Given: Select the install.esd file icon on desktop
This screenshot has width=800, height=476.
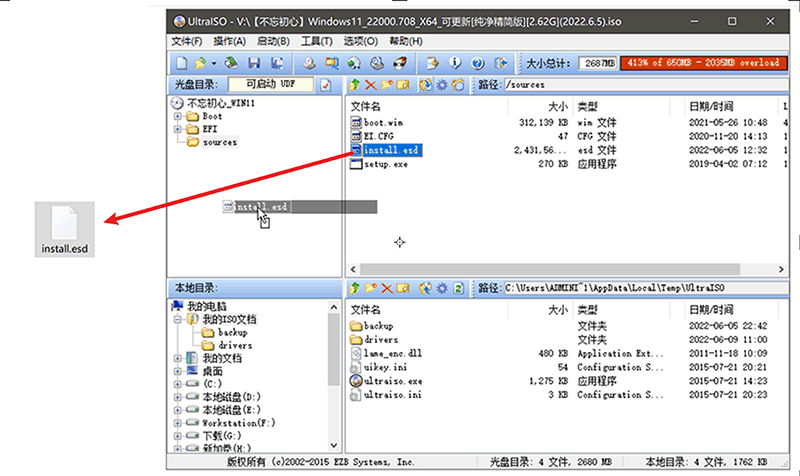Looking at the screenshot, I should pyautogui.click(x=64, y=229).
